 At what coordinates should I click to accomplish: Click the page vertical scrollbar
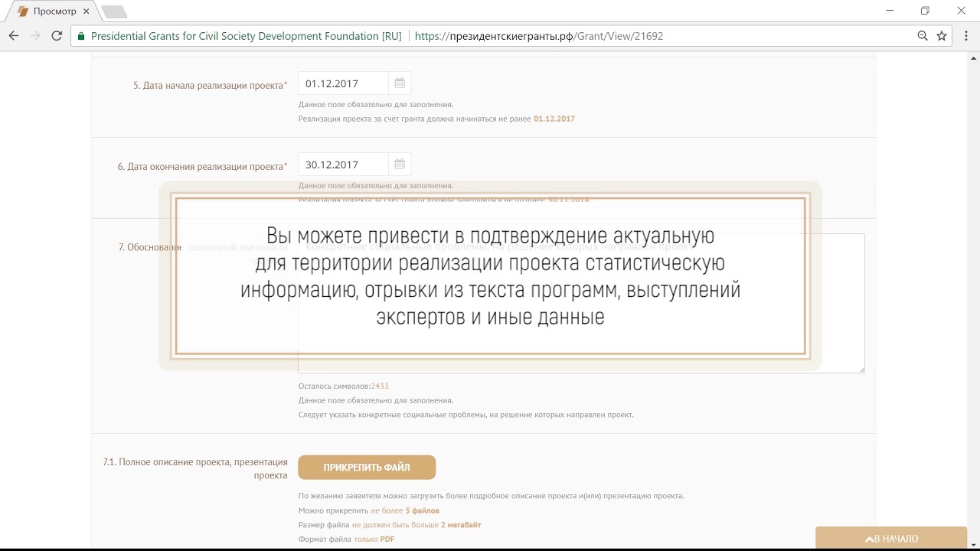pyautogui.click(x=974, y=302)
